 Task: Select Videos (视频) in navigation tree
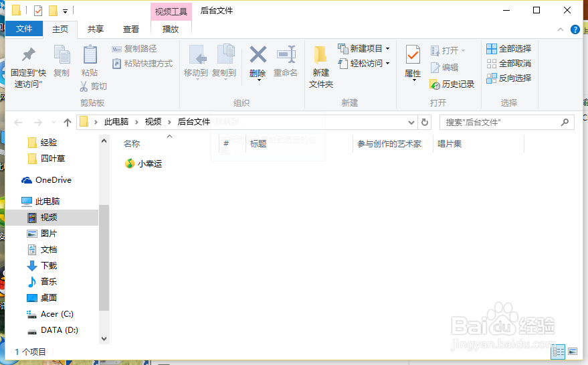[52, 218]
